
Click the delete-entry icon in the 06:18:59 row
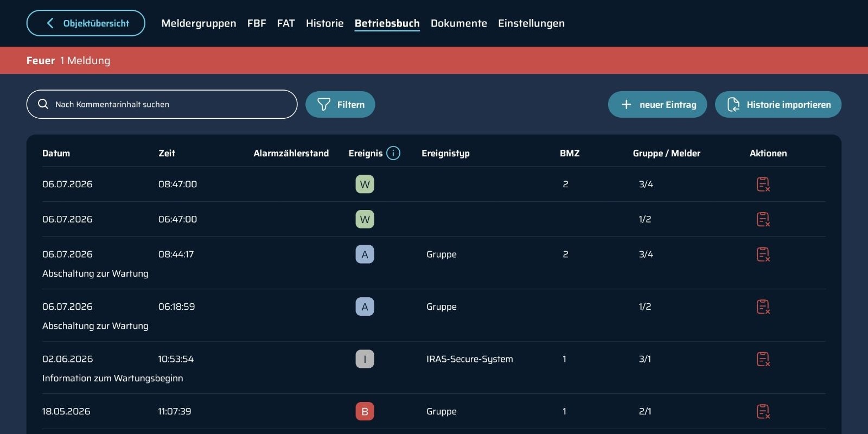click(763, 307)
